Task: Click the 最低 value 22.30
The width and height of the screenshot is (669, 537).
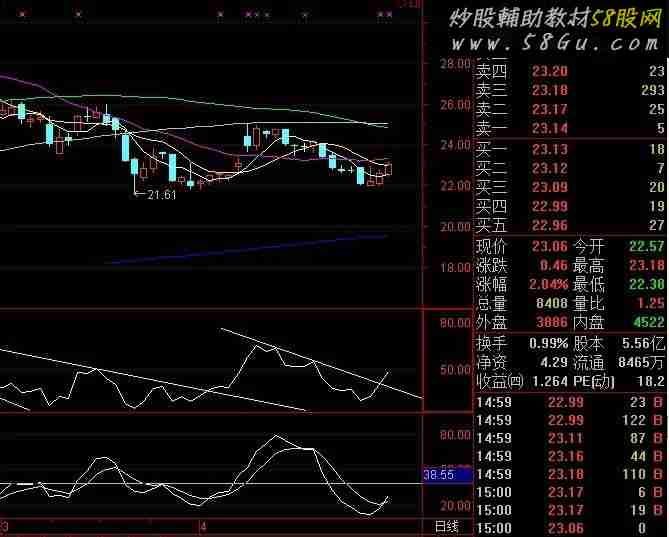Action: (647, 284)
